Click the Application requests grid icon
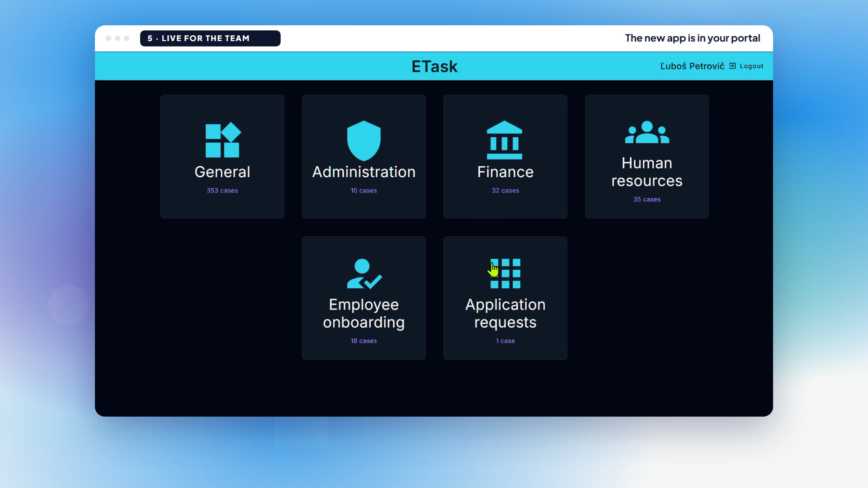Image resolution: width=868 pixels, height=488 pixels. (x=505, y=273)
